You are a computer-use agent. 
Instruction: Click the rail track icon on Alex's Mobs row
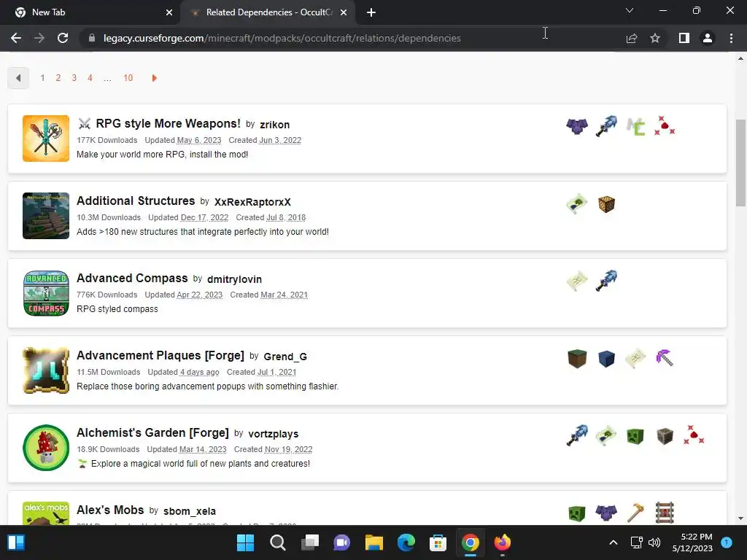(x=665, y=513)
